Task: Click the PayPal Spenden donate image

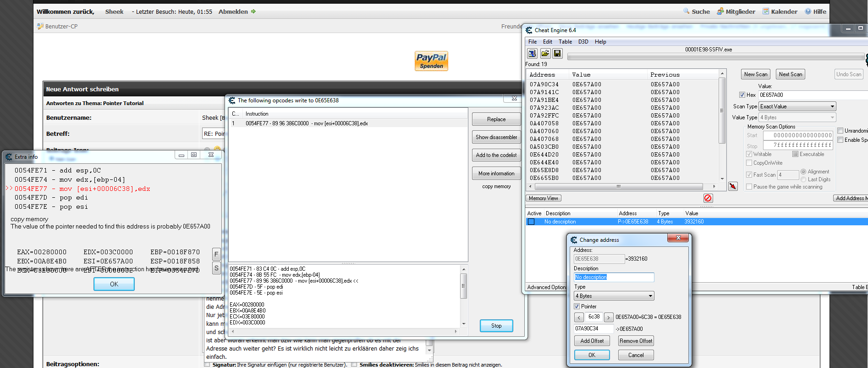Action: pyautogui.click(x=431, y=61)
